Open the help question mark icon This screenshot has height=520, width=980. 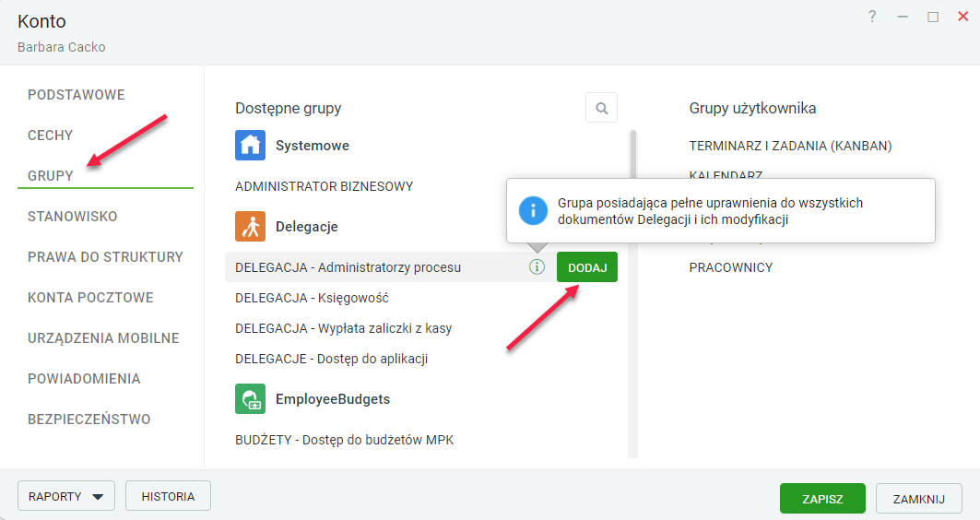pos(872,17)
